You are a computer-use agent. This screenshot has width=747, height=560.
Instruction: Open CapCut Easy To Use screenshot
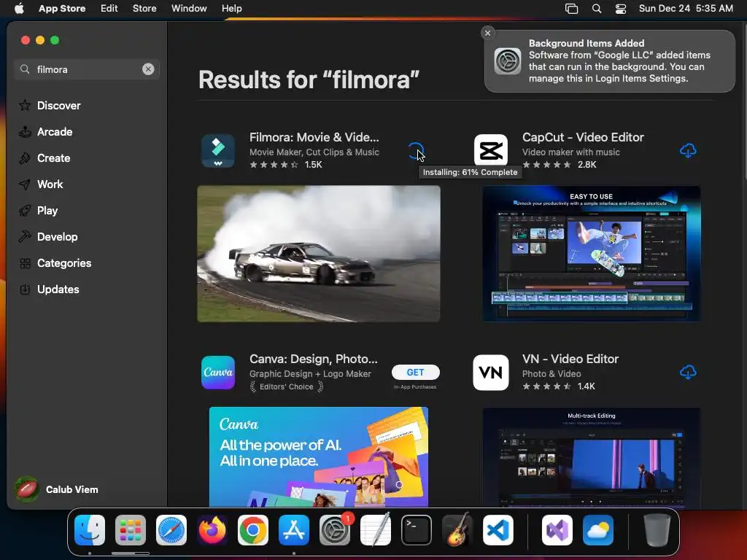click(591, 254)
